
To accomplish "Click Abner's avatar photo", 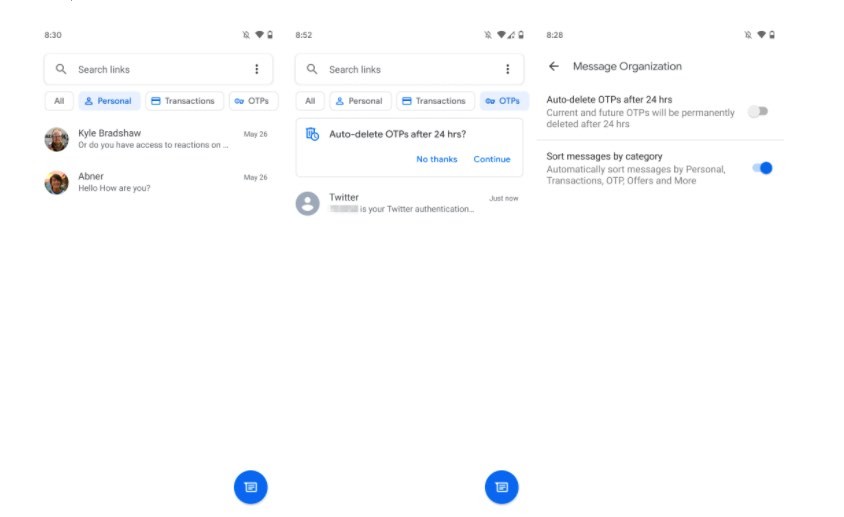I will [57, 182].
